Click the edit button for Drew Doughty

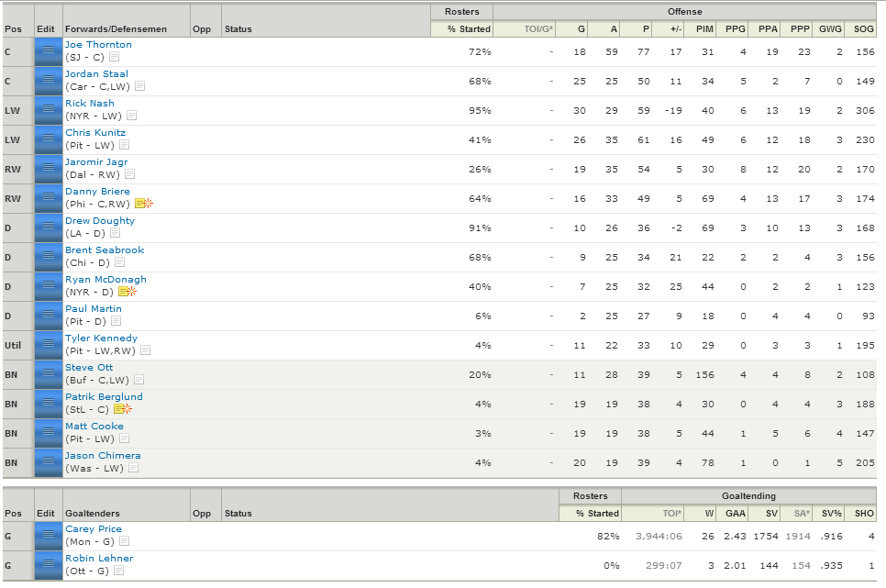click(x=49, y=228)
